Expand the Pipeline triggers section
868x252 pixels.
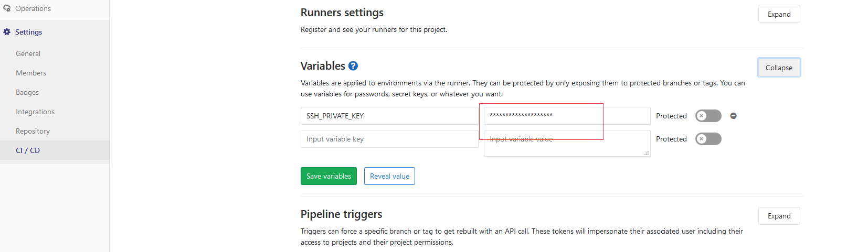point(779,216)
